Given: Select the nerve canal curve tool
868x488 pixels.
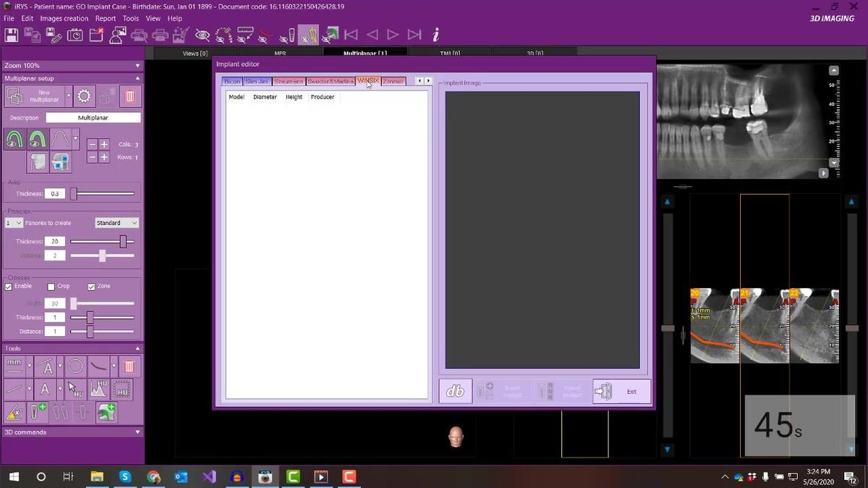Looking at the screenshot, I should pos(98,366).
